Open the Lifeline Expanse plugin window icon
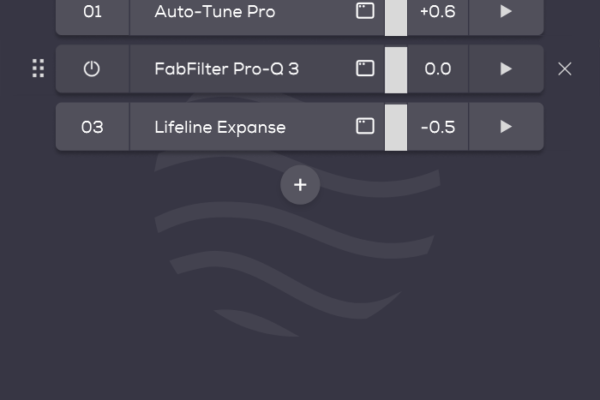The width and height of the screenshot is (600, 400). 365,127
